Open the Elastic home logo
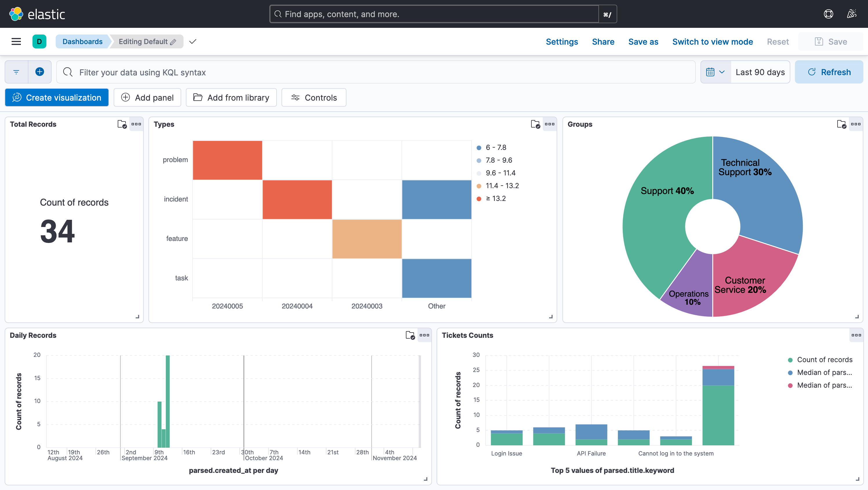Screen dimensions: 868x490 37,14
